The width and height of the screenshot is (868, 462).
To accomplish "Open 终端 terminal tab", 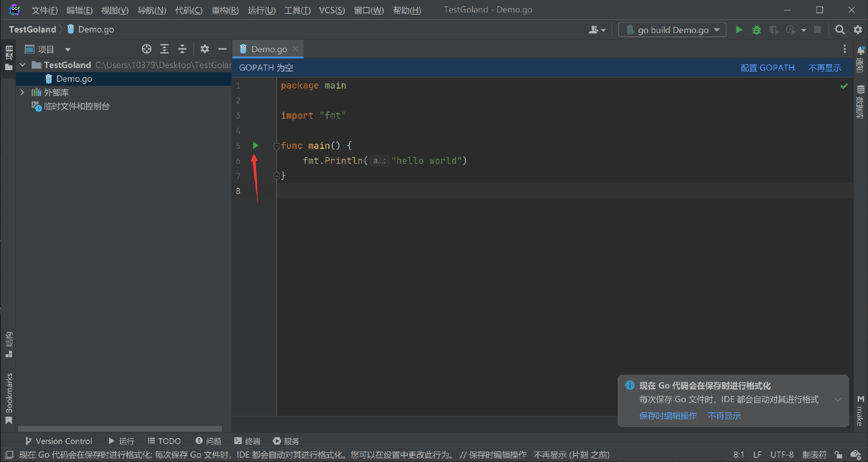I will pyautogui.click(x=247, y=441).
